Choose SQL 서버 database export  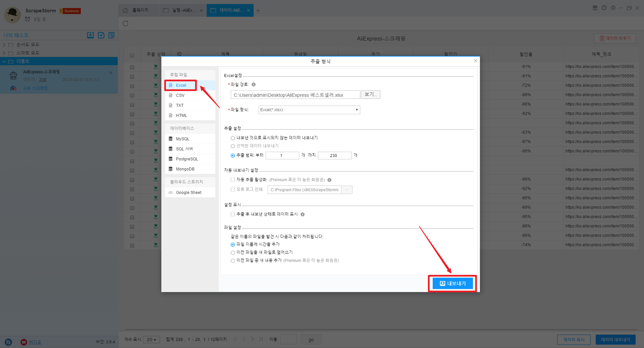pos(190,149)
